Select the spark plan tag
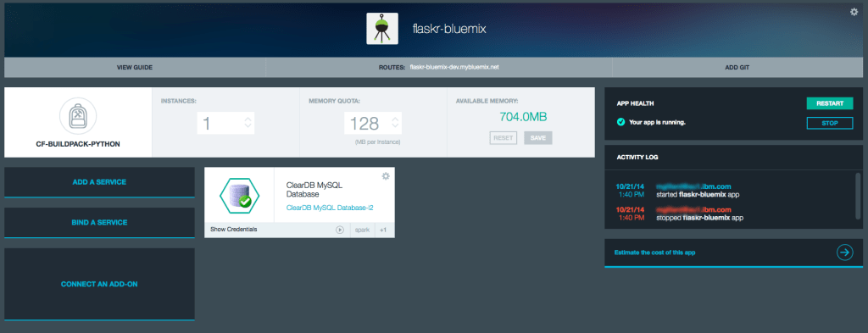The height and width of the screenshot is (333, 868). coord(363,230)
